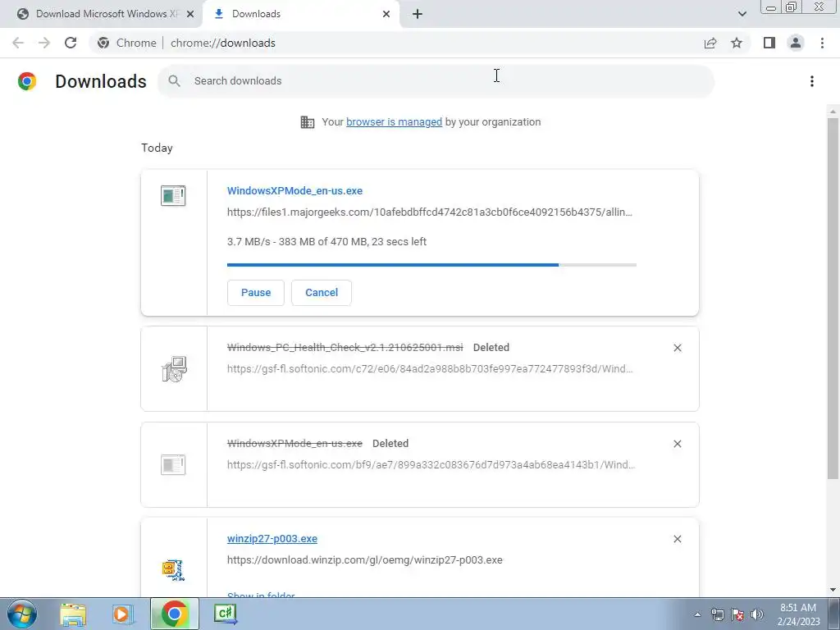Focus the Search downloads field

pyautogui.click(x=436, y=81)
